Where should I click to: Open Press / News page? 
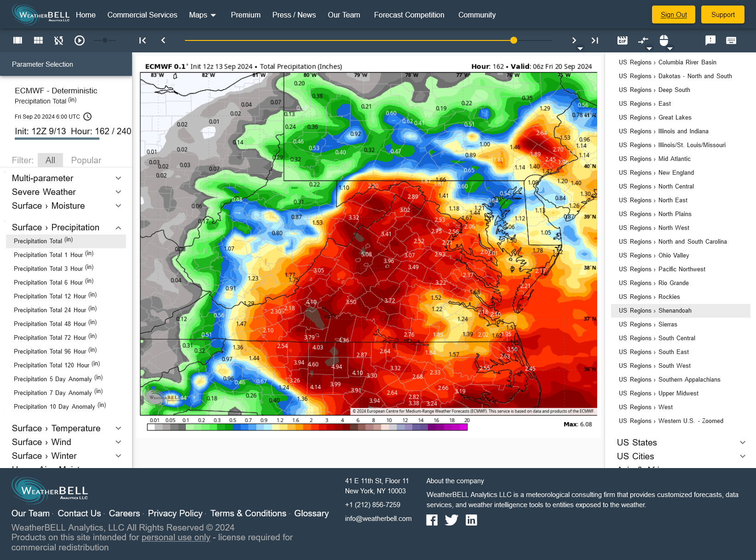click(294, 15)
